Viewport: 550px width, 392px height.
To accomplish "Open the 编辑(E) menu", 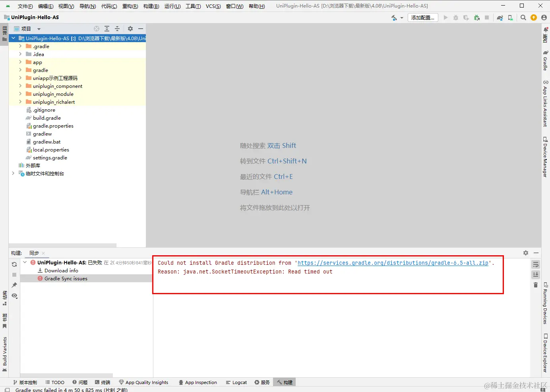I will point(46,6).
